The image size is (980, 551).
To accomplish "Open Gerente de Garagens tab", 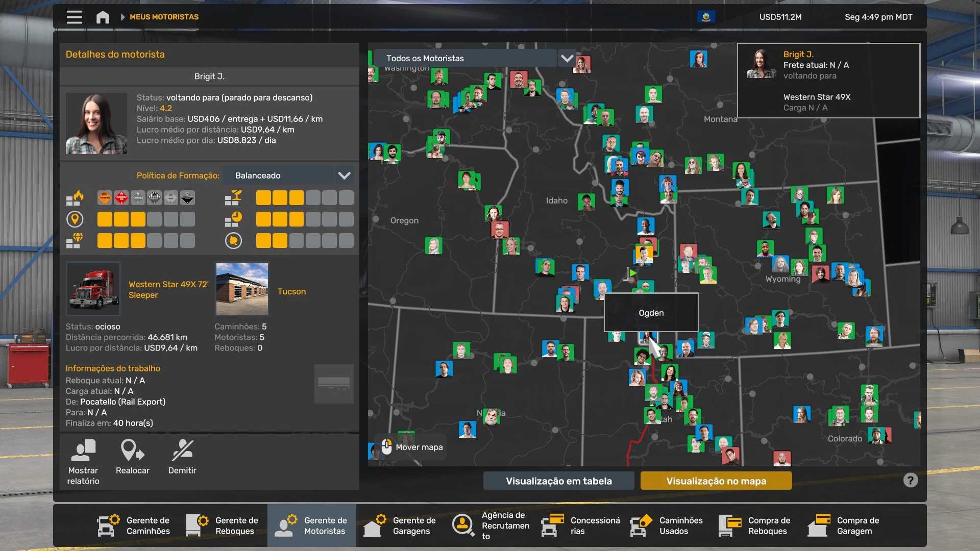I will click(400, 525).
